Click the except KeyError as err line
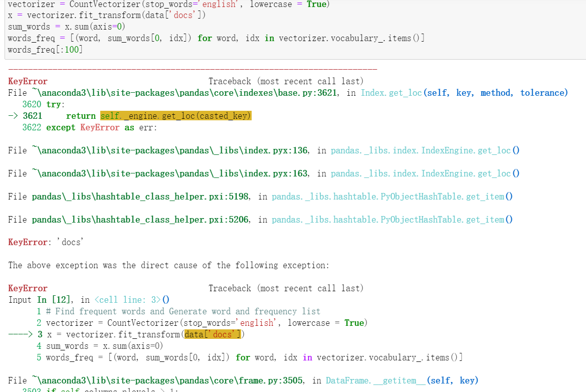Screen dimensions: 586x392 tap(88, 127)
